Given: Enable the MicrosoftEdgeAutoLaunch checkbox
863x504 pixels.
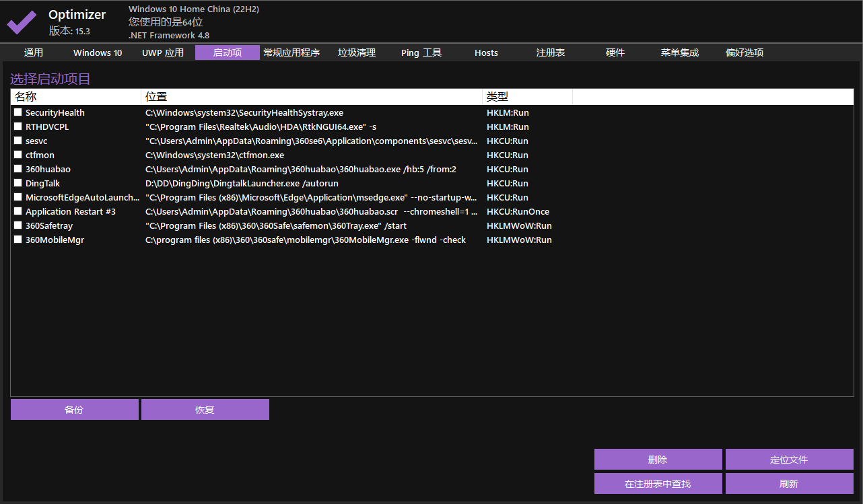Looking at the screenshot, I should coord(18,196).
